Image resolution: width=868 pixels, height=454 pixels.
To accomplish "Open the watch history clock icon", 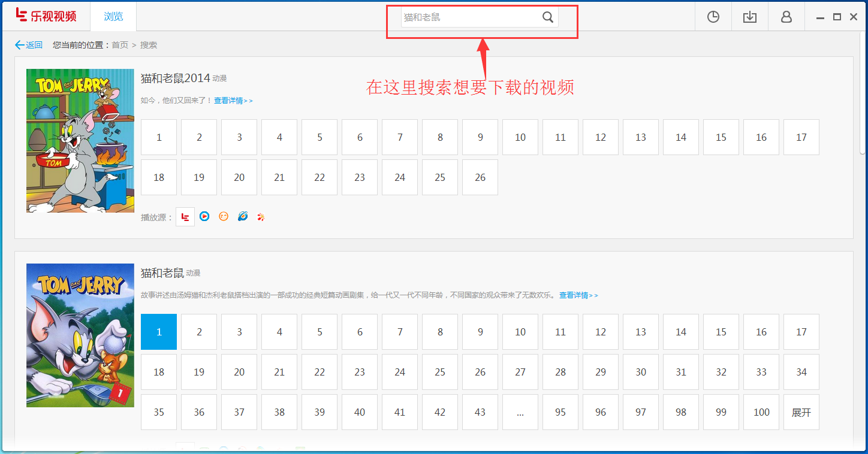I will click(713, 17).
